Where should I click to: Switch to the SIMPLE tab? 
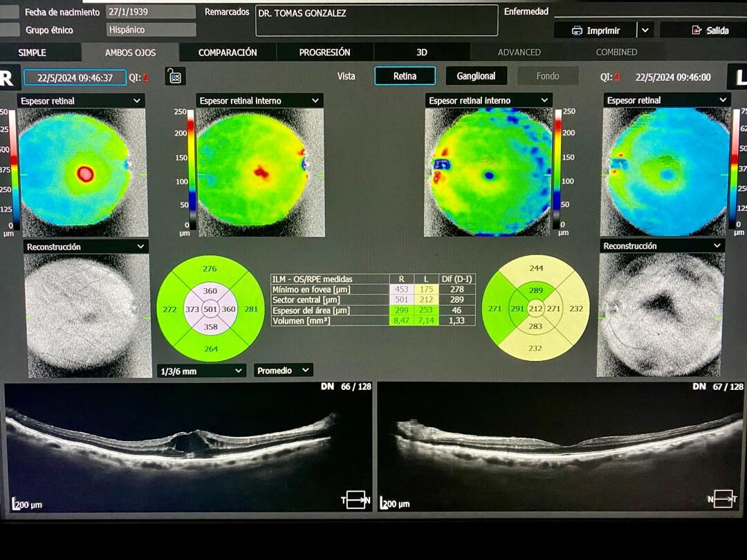coord(33,53)
